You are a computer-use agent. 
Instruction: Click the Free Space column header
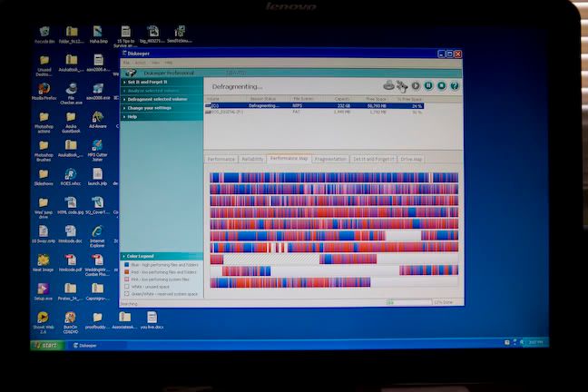(376, 99)
